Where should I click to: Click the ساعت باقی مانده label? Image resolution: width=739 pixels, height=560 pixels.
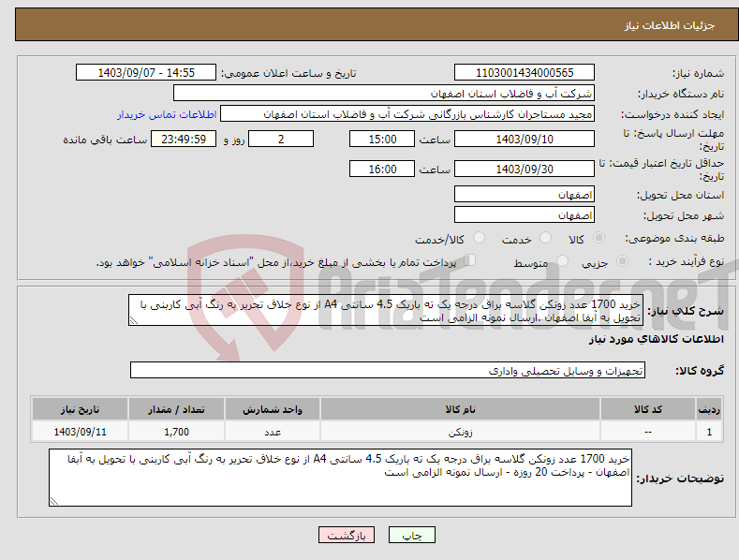(105, 140)
